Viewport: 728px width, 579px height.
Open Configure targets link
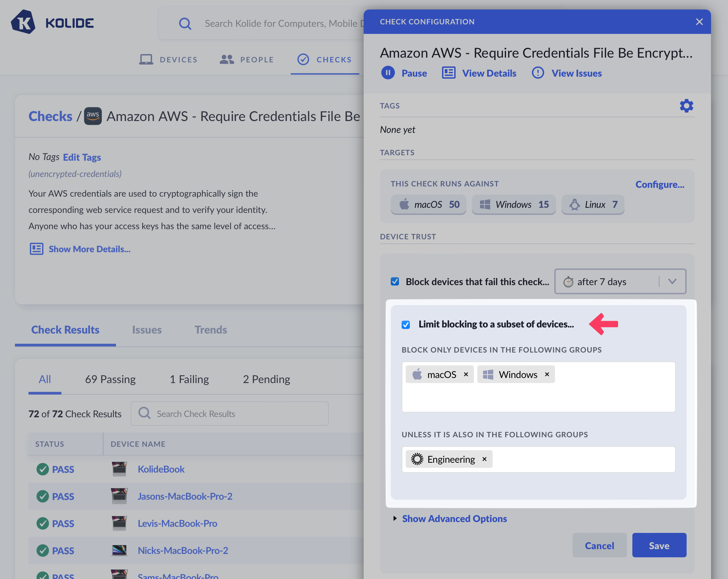point(659,184)
